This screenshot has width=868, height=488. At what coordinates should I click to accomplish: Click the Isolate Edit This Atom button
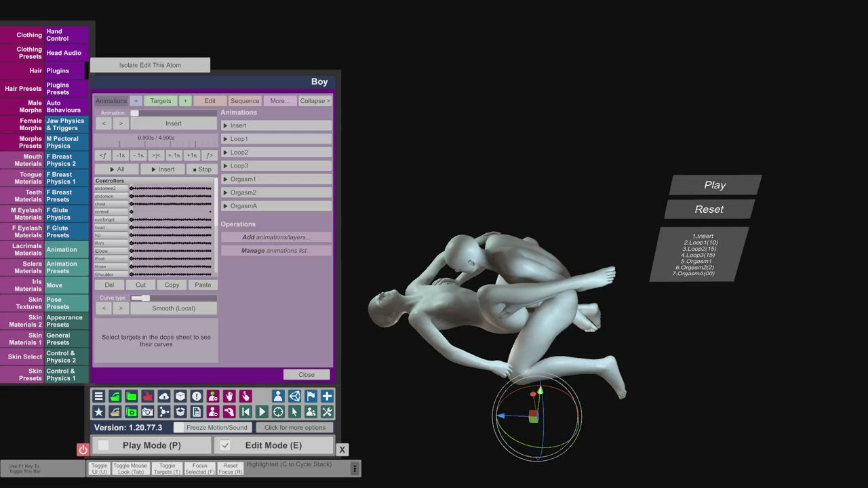click(x=150, y=65)
